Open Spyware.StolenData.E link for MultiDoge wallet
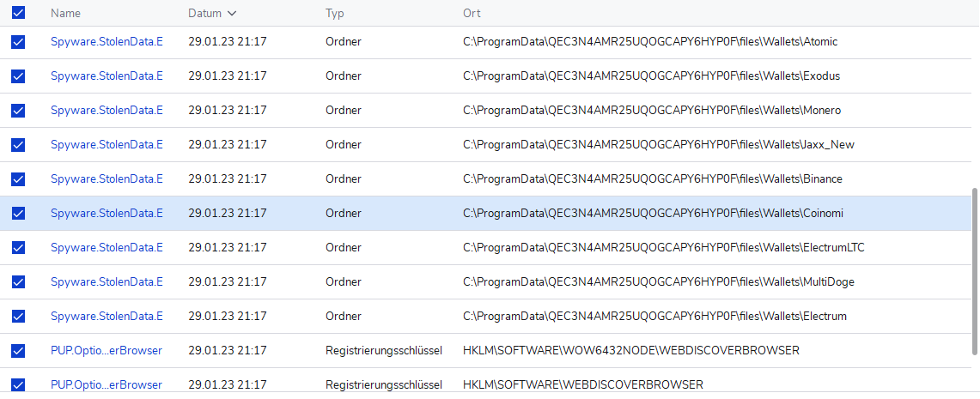This screenshot has height=399, width=980. (x=107, y=282)
